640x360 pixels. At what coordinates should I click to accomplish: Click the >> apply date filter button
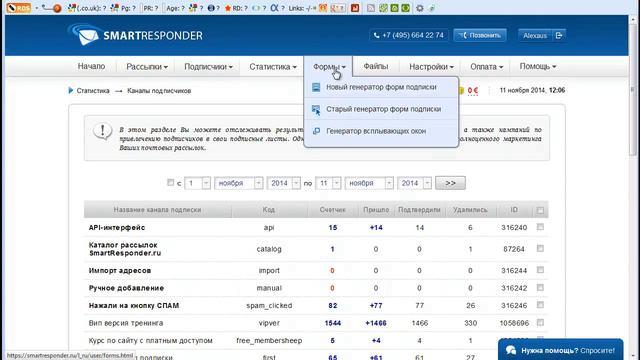[450, 183]
